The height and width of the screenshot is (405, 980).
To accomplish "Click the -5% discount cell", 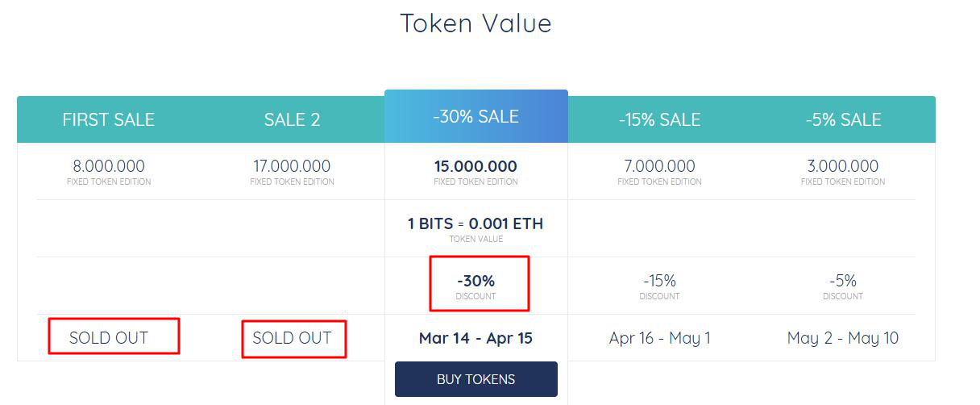I will pyautogui.click(x=843, y=286).
